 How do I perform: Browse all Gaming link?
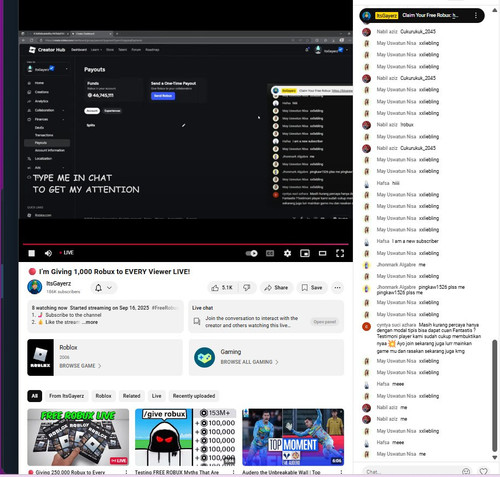(x=249, y=362)
